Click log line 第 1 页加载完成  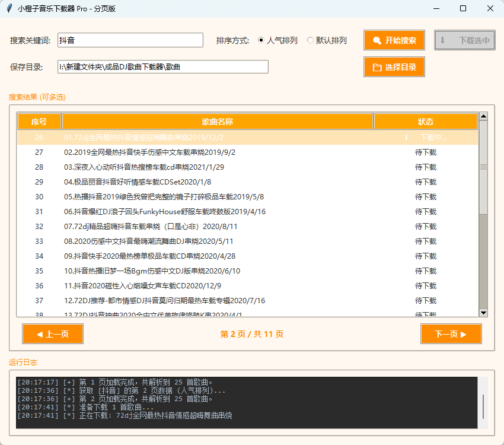(115, 382)
